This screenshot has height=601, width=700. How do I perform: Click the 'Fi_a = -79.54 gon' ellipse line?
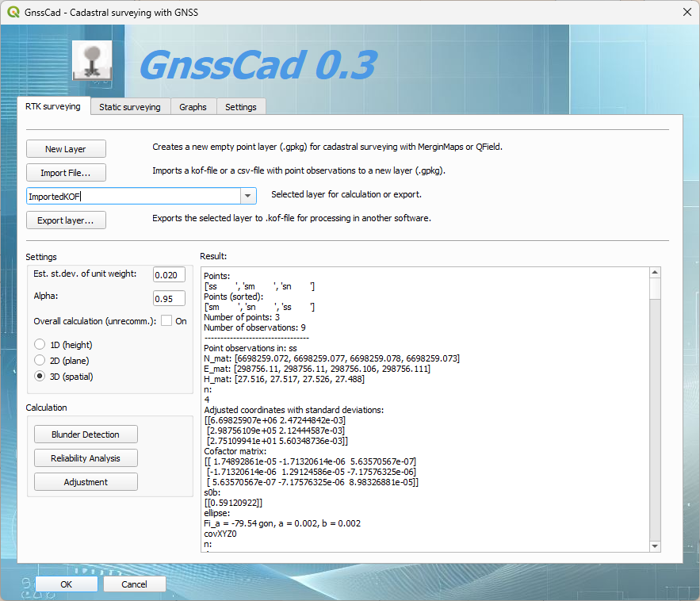pos(282,523)
